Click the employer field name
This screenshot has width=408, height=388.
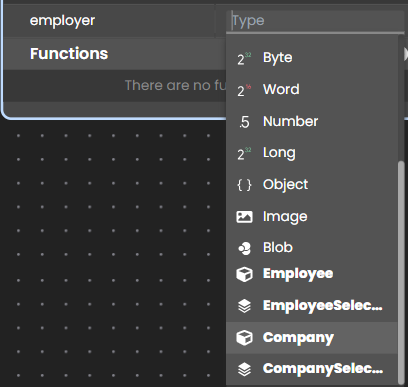tap(62, 21)
